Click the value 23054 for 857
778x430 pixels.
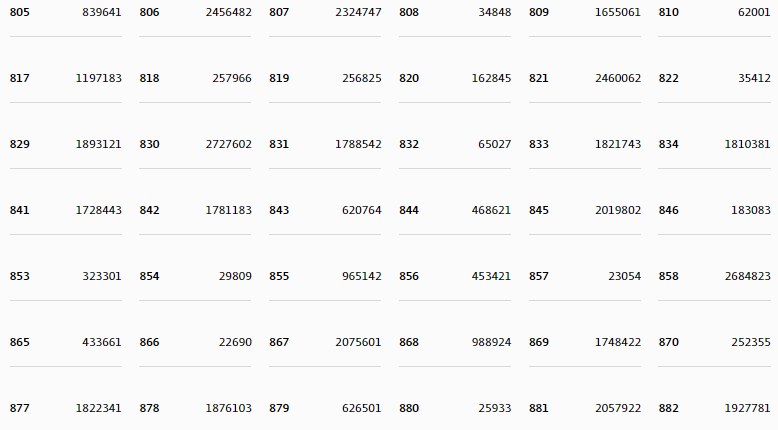[625, 276]
